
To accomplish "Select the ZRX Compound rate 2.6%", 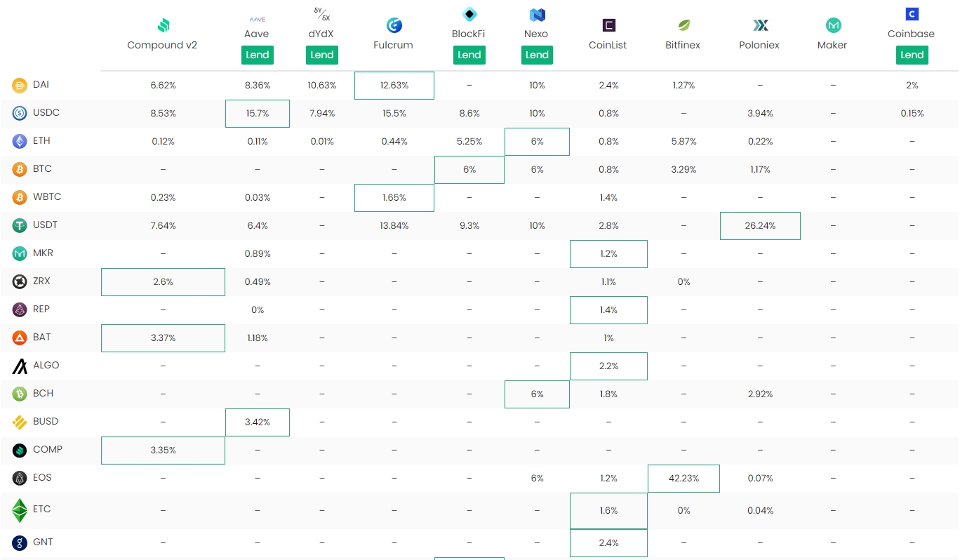I will [x=163, y=282].
